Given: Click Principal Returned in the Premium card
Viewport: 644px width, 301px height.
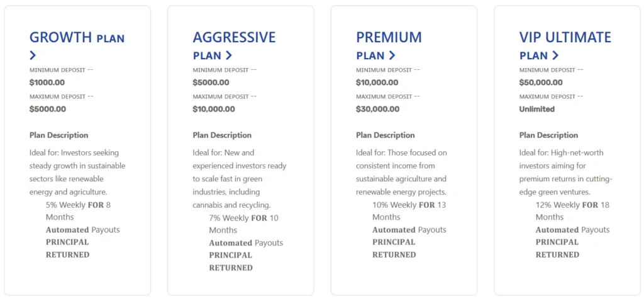Looking at the screenshot, I should [394, 248].
